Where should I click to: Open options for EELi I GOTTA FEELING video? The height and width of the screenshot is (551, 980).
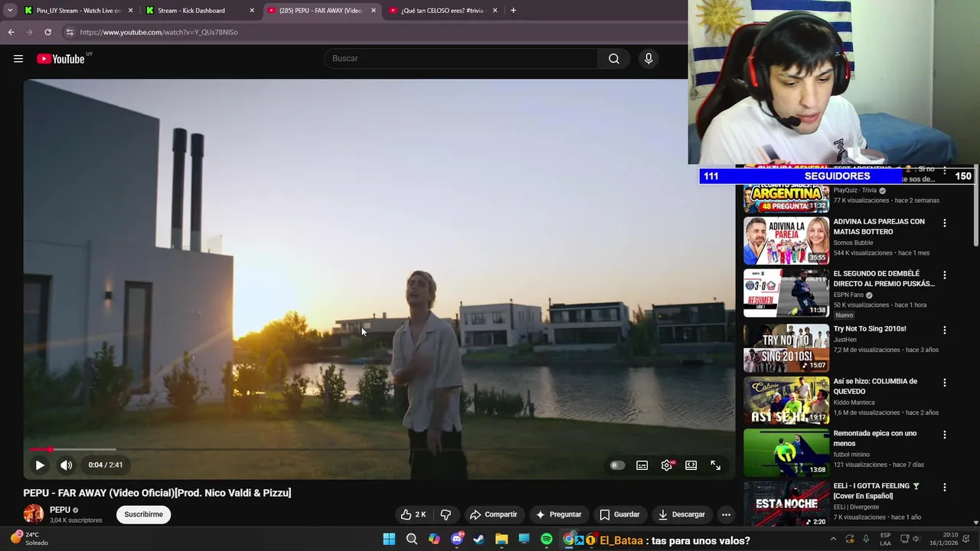pos(945,487)
